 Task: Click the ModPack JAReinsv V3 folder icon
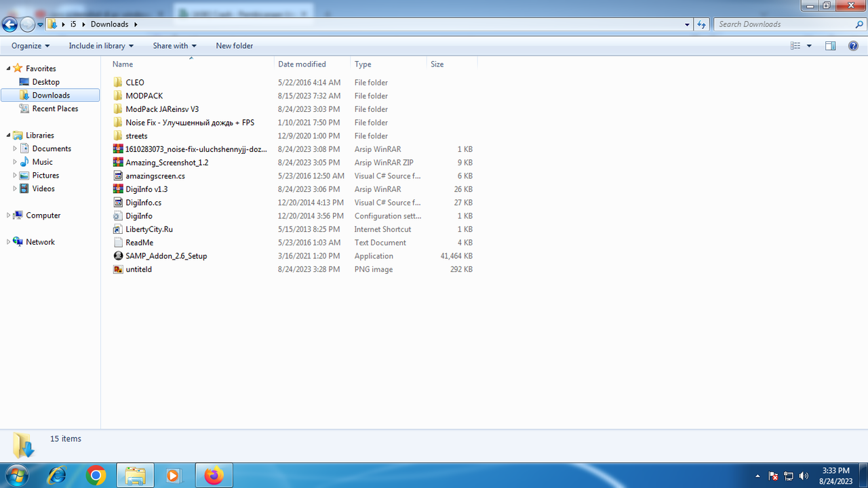tap(119, 109)
